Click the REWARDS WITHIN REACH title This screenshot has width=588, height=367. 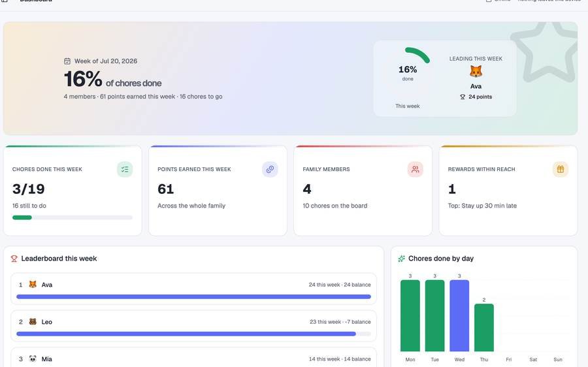(x=482, y=169)
